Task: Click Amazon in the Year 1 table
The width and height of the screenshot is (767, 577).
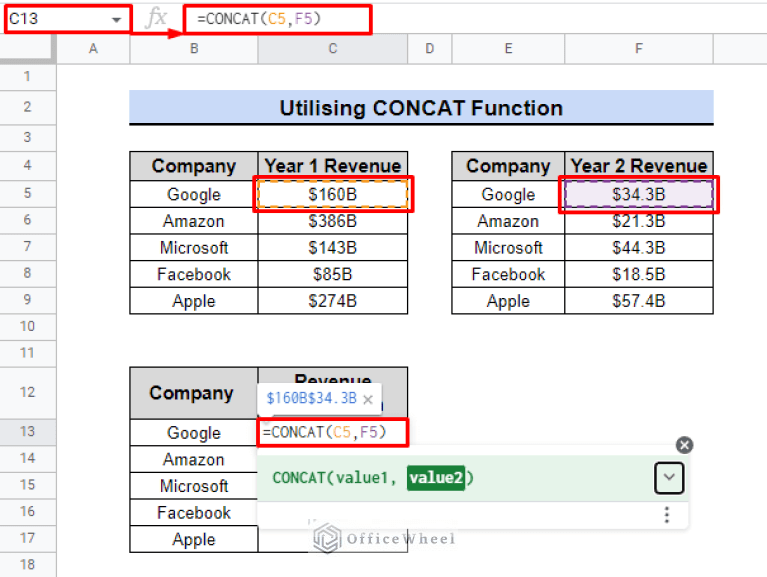Action: [x=194, y=221]
